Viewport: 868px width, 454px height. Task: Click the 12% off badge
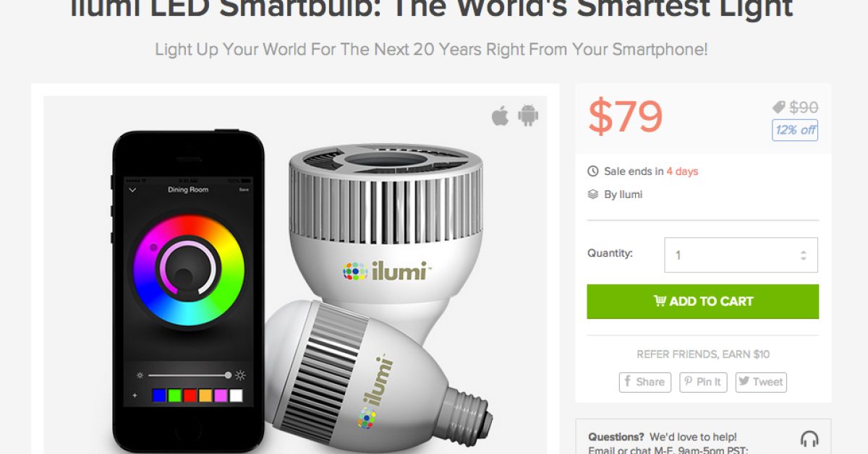coord(795,130)
